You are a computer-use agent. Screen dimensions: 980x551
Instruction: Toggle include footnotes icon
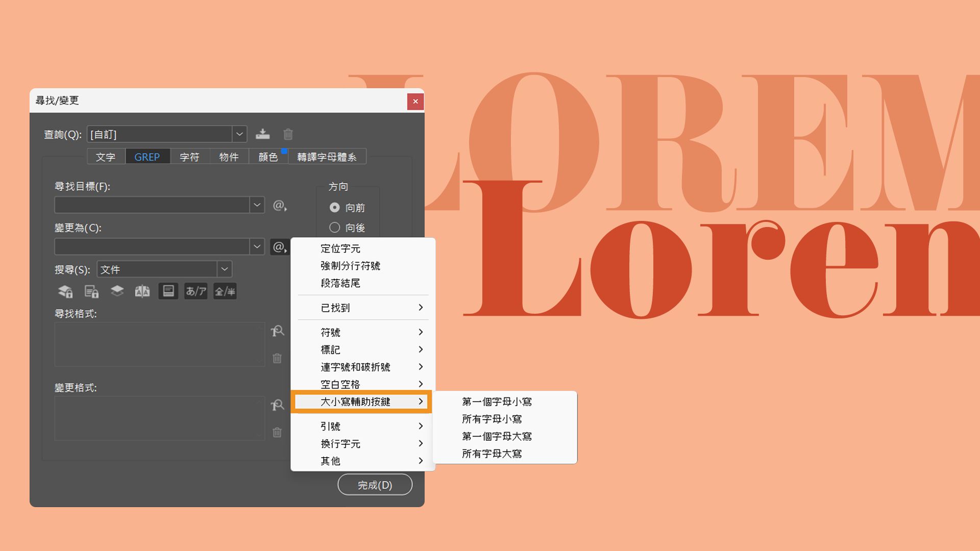pyautogui.click(x=168, y=291)
